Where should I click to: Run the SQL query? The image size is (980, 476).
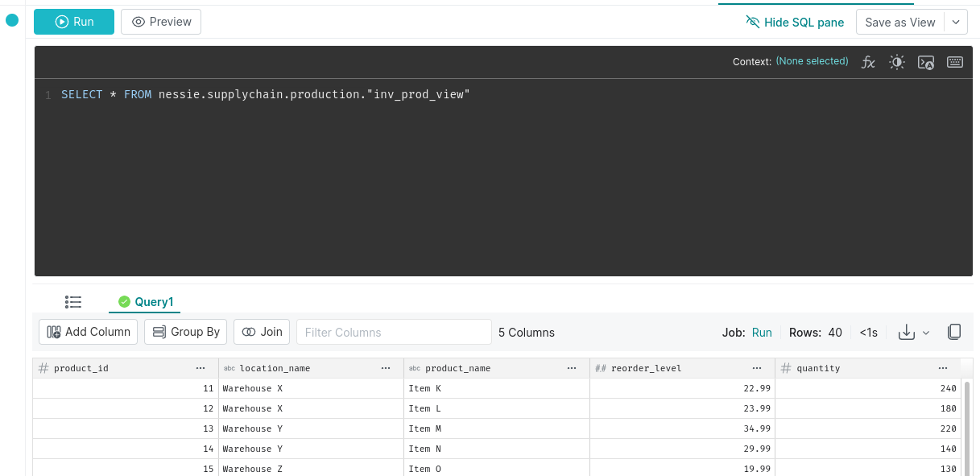point(74,22)
